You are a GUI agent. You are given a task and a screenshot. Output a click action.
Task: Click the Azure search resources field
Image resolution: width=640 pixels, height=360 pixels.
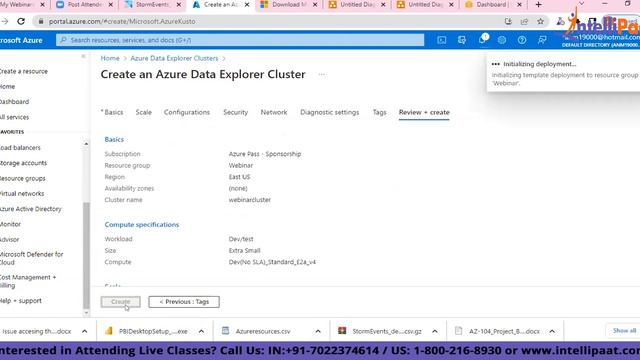click(x=240, y=40)
